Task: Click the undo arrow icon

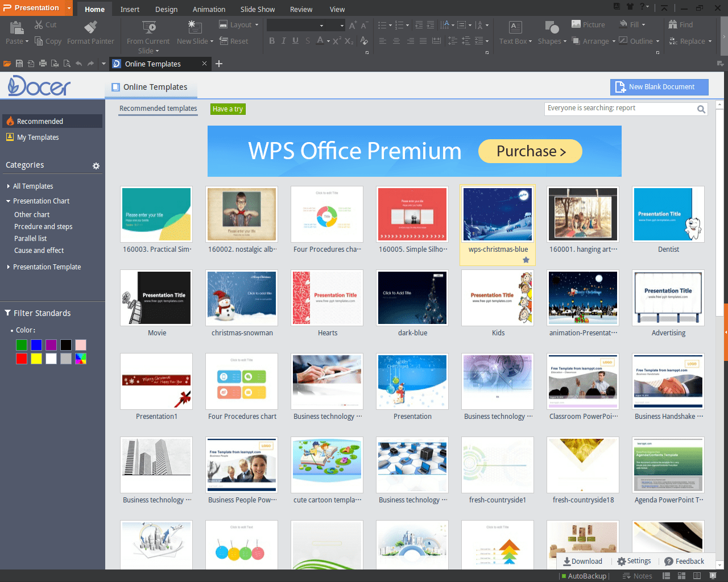Action: click(78, 64)
